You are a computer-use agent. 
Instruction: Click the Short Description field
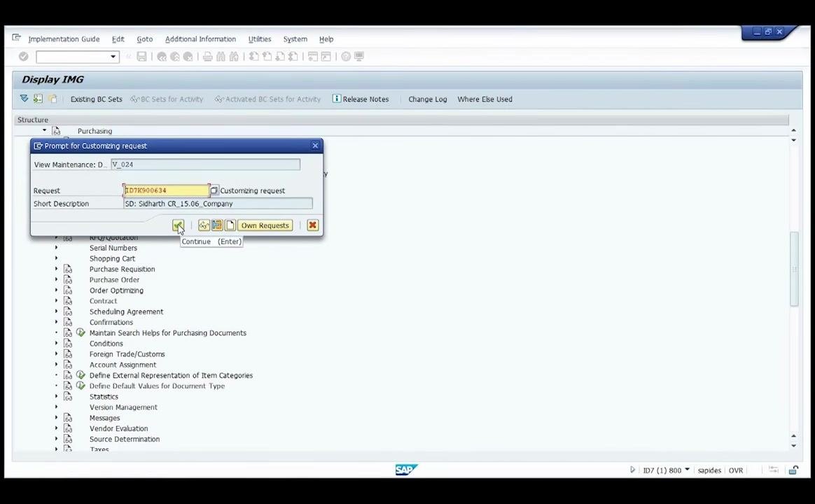(x=218, y=204)
